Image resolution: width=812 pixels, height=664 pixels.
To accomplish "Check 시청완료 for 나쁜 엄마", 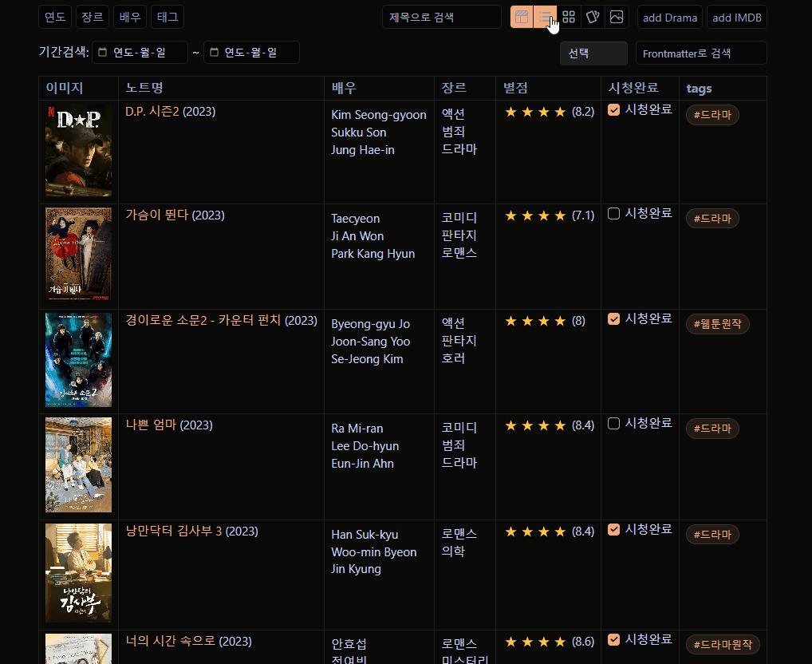I will pyautogui.click(x=613, y=424).
